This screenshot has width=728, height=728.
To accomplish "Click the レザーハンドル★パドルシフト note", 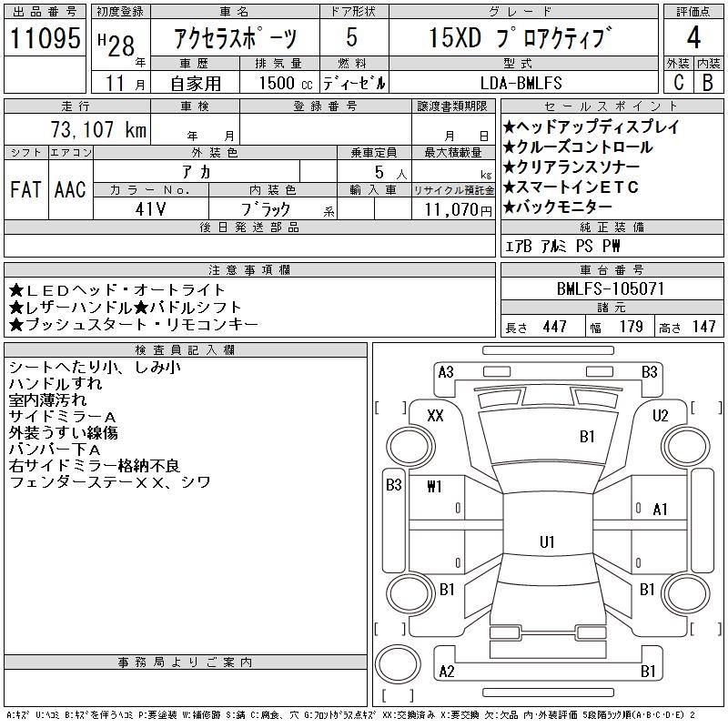I will pyautogui.click(x=125, y=308).
